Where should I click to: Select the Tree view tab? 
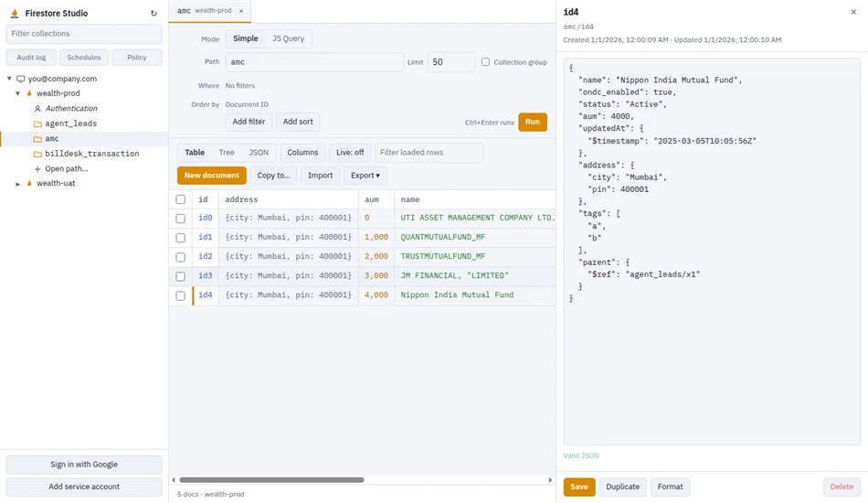[x=227, y=153]
